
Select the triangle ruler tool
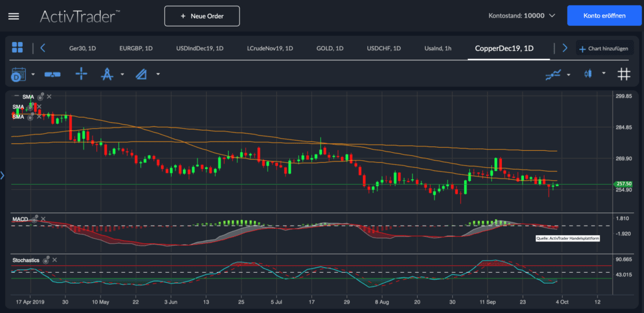coord(142,74)
